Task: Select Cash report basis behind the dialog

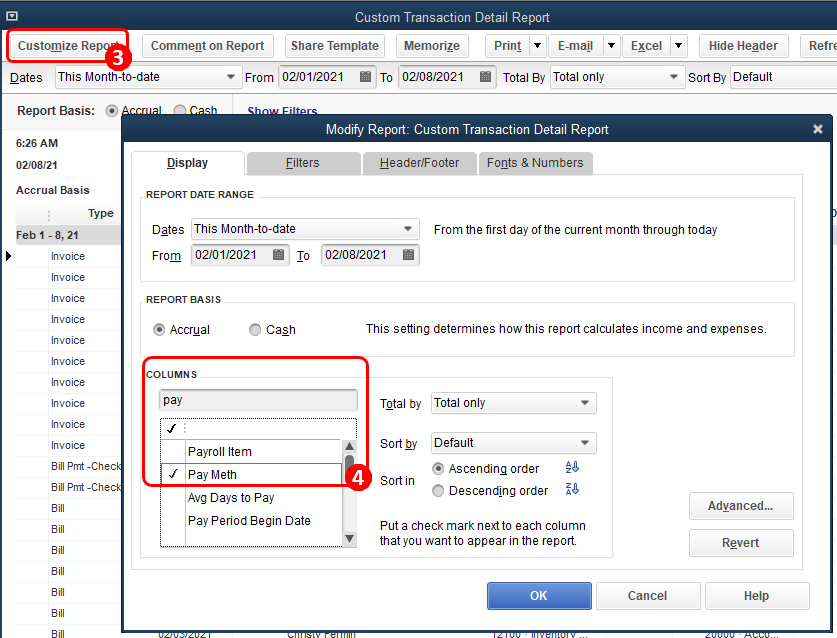Action: (x=180, y=111)
